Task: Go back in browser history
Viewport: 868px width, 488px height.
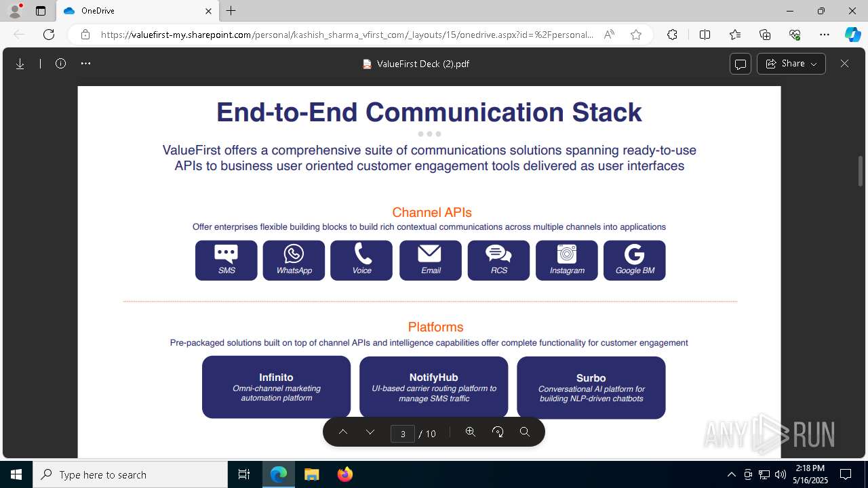Action: [19, 35]
